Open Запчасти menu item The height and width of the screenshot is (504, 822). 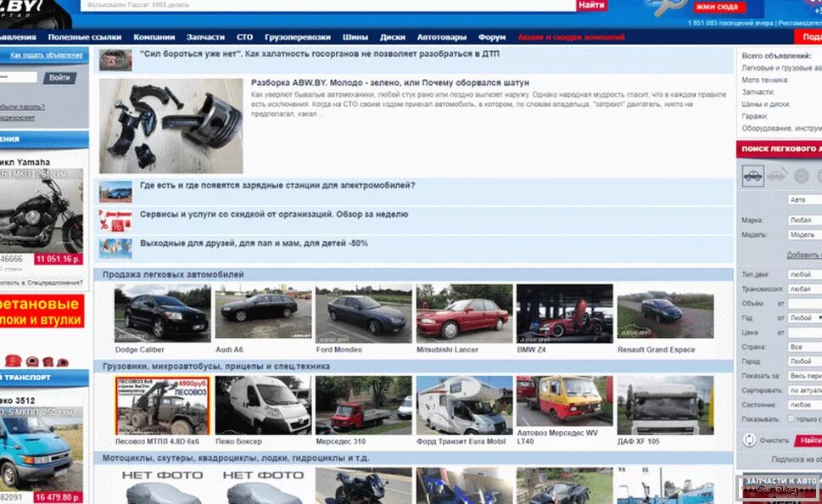pyautogui.click(x=205, y=37)
